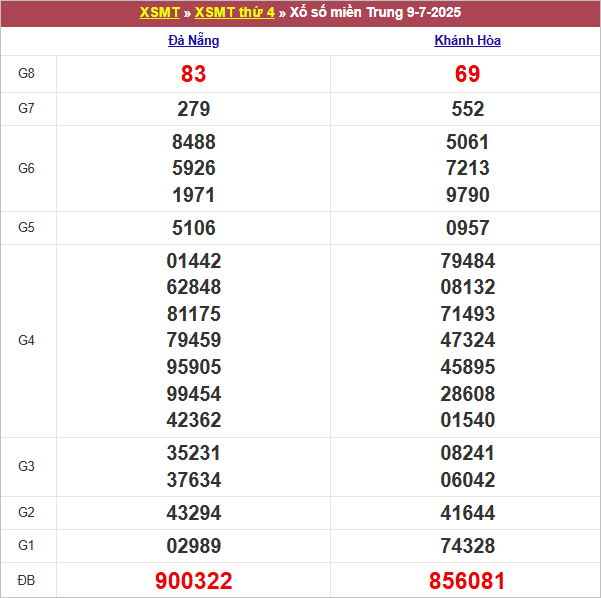Click the G2 row label
This screenshot has height=598, width=601.
(x=26, y=513)
